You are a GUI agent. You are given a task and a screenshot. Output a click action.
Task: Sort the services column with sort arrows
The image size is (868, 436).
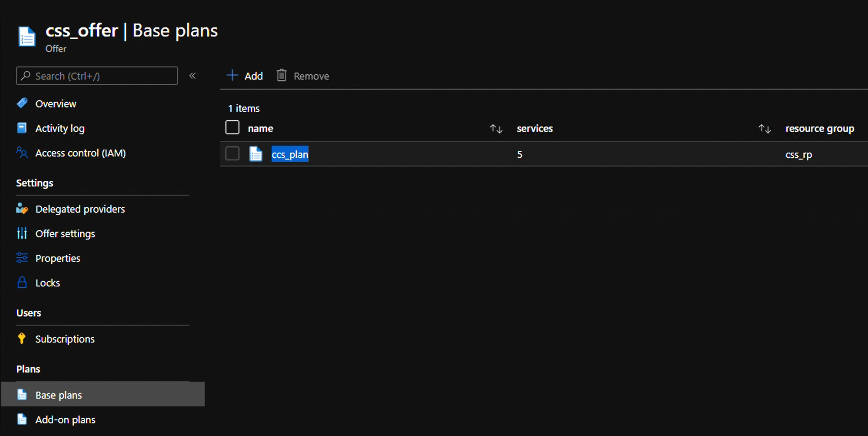point(765,128)
